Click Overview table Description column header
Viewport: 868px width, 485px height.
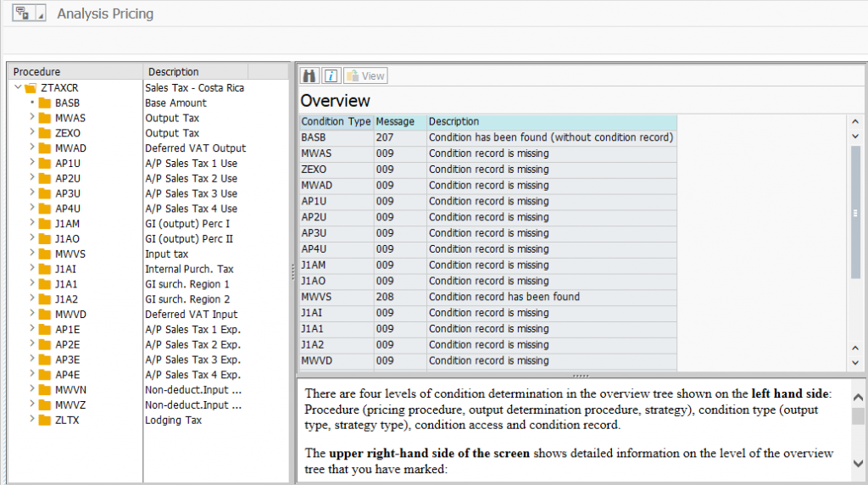[x=551, y=121]
